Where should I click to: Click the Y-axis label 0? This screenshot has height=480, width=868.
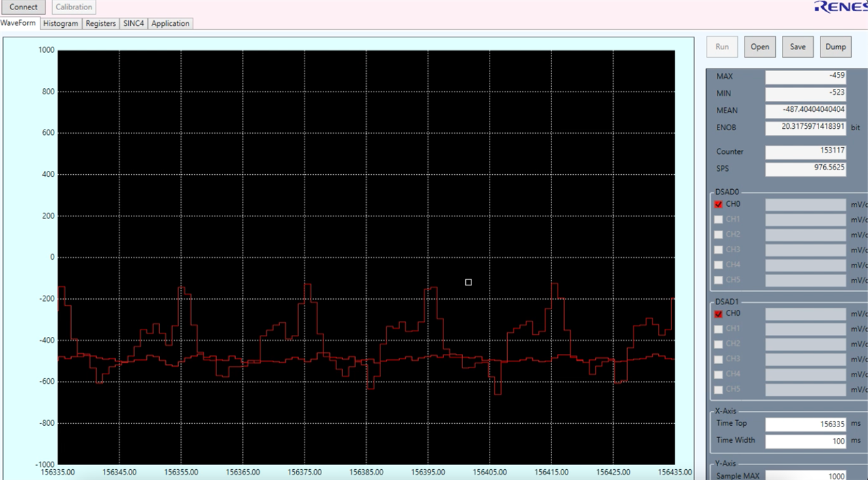coord(52,258)
